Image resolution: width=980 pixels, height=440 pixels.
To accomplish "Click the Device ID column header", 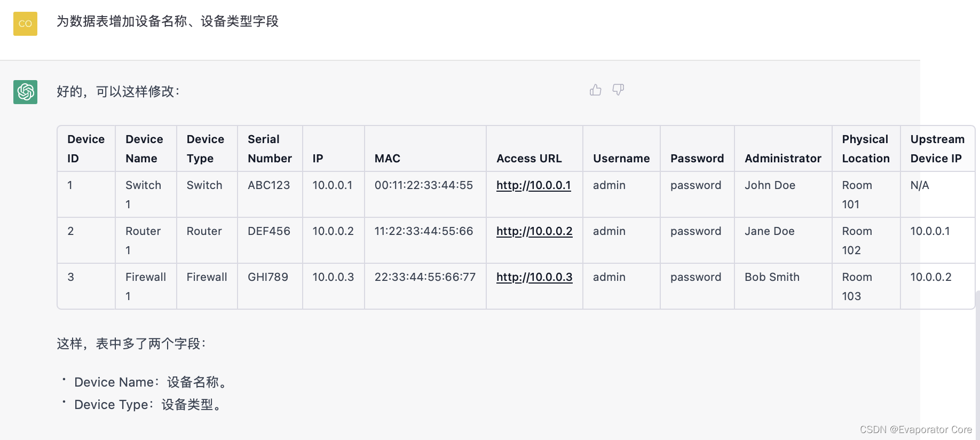I will [x=86, y=149].
